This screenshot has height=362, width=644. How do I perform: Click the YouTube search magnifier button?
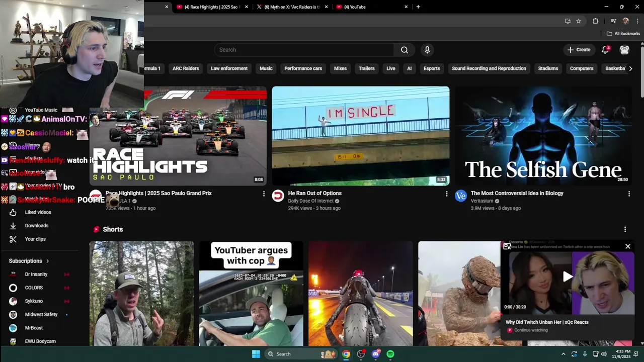(x=405, y=50)
